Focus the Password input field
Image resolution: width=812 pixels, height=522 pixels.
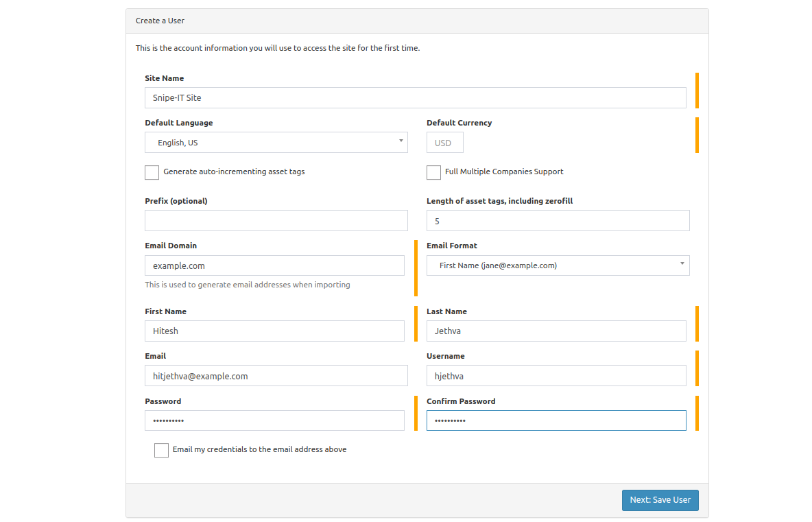[274, 420]
